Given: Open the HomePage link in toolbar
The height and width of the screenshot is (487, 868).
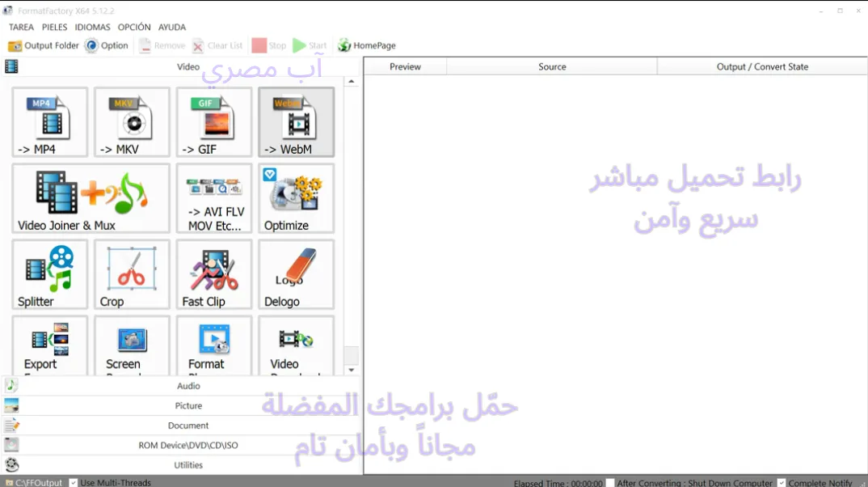Looking at the screenshot, I should [366, 45].
